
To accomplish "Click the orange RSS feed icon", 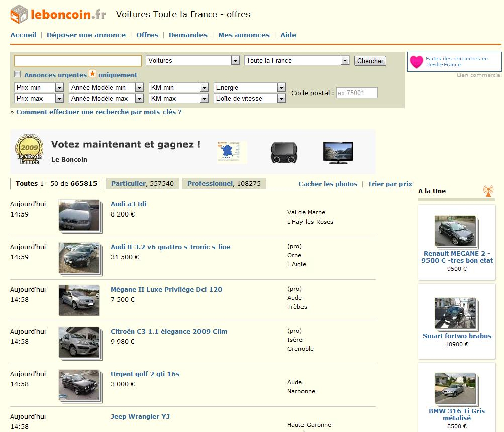I will [x=488, y=191].
